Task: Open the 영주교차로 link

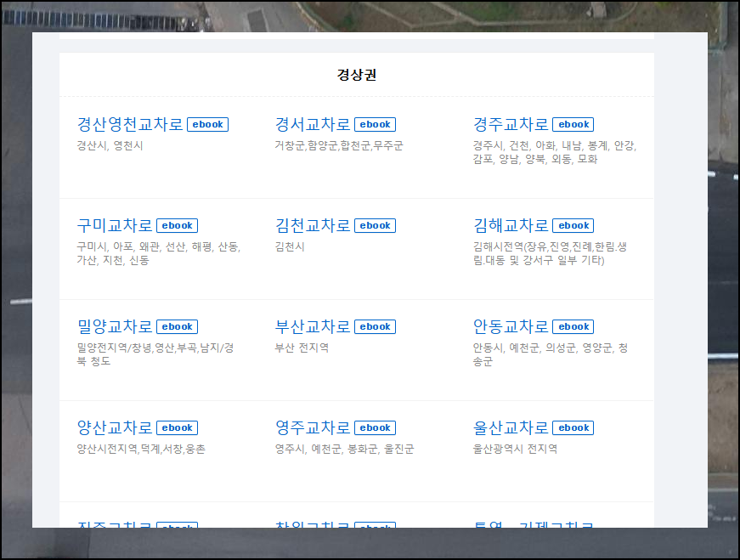Action: tap(313, 427)
